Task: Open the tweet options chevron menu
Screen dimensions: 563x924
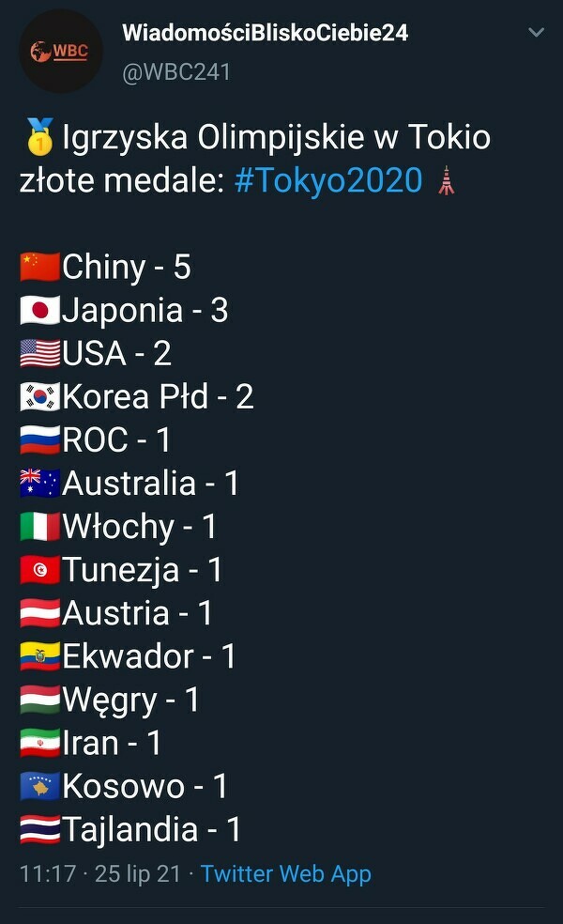Action: 537,33
